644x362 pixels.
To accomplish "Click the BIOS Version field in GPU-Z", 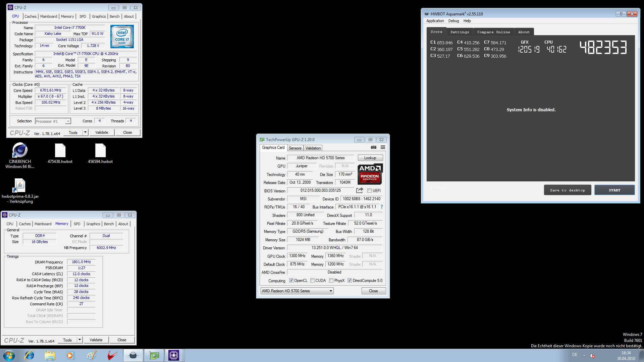I will (x=320, y=190).
